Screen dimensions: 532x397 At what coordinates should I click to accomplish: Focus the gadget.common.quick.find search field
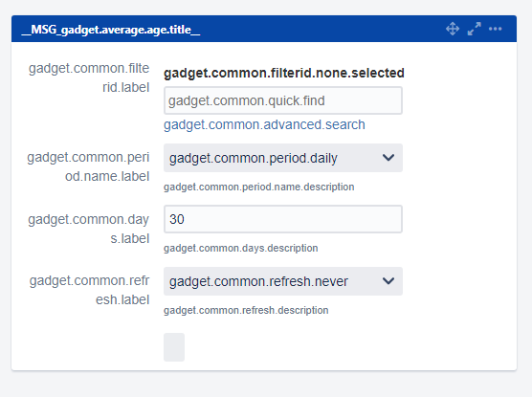(283, 100)
